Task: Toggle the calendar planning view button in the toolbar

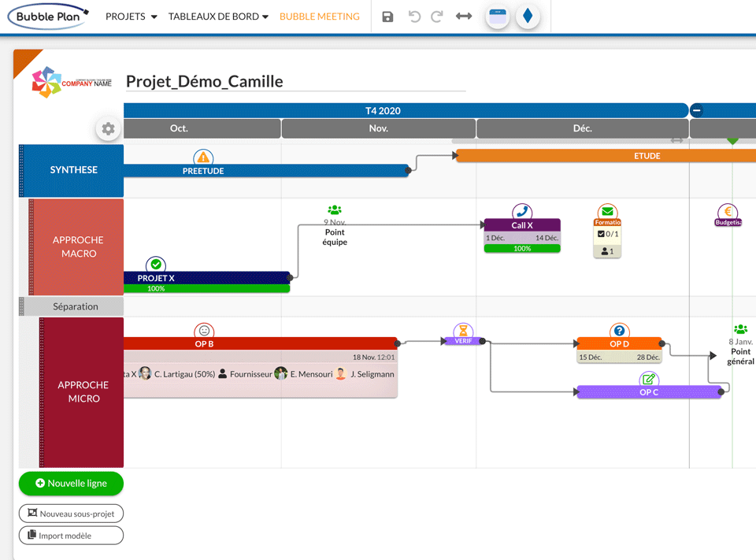Action: [498, 15]
